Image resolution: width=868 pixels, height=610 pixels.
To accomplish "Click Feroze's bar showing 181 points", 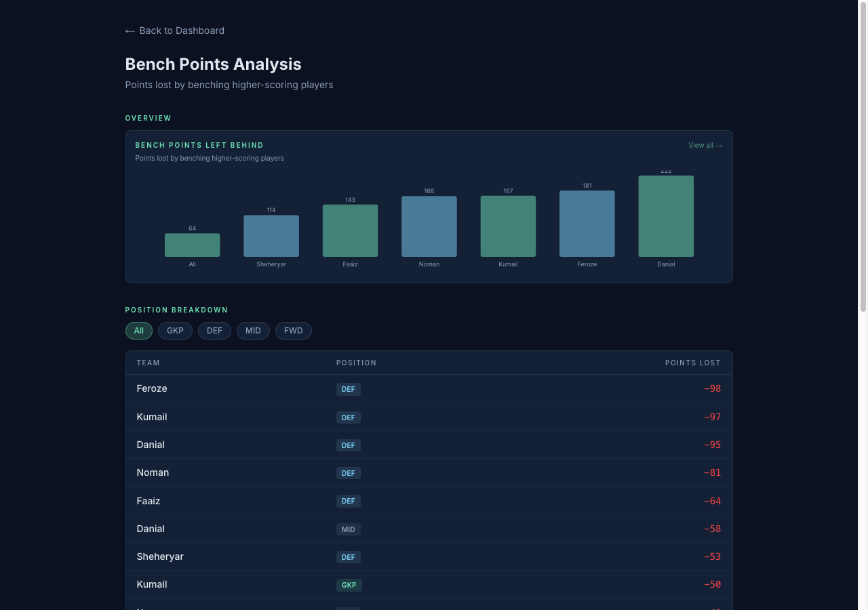I will click(587, 223).
